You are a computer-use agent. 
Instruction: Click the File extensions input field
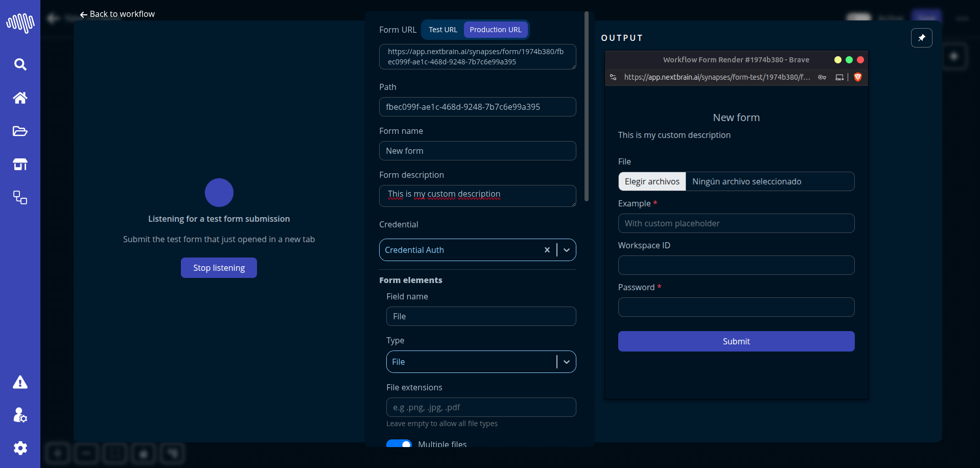(x=481, y=407)
